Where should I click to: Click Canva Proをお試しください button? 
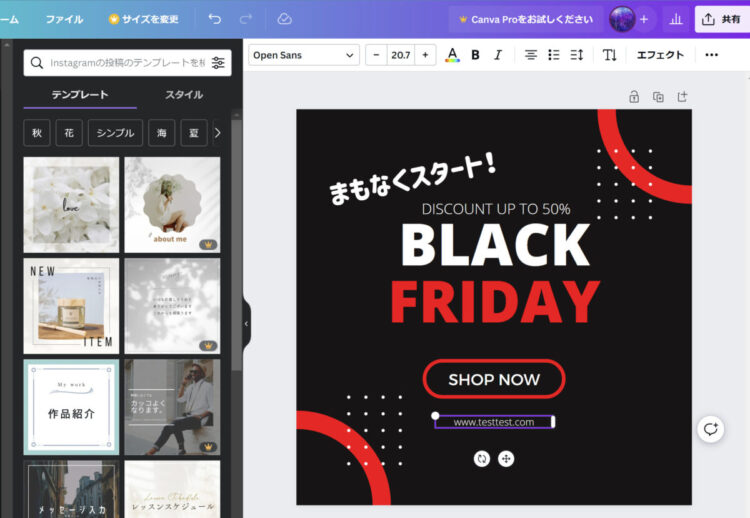526,19
